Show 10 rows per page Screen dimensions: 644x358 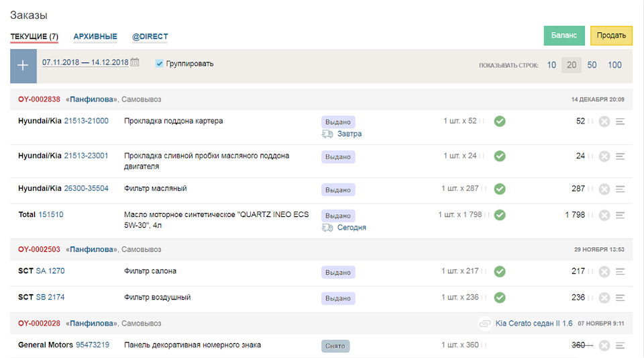coord(551,65)
